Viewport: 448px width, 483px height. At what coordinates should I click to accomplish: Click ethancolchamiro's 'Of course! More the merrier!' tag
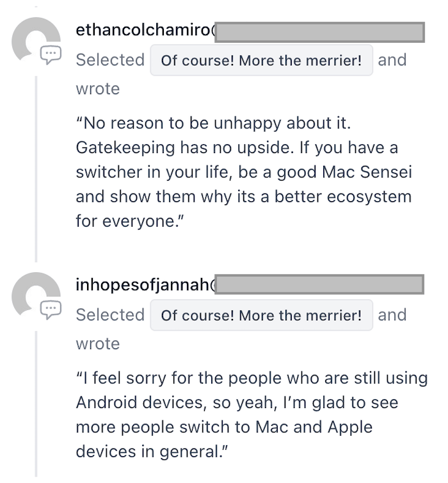tap(261, 61)
